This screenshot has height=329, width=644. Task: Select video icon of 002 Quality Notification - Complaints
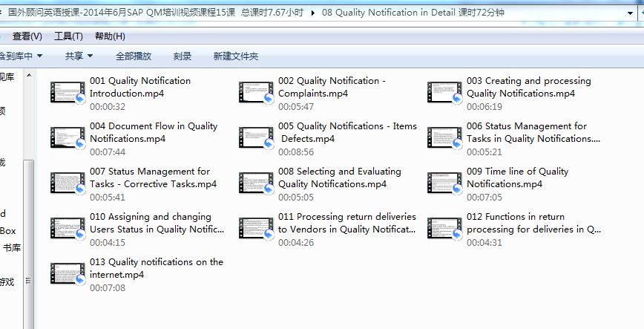coord(256,93)
